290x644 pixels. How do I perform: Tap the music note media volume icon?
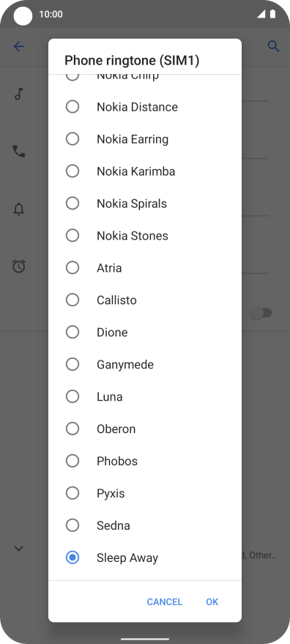(x=18, y=94)
